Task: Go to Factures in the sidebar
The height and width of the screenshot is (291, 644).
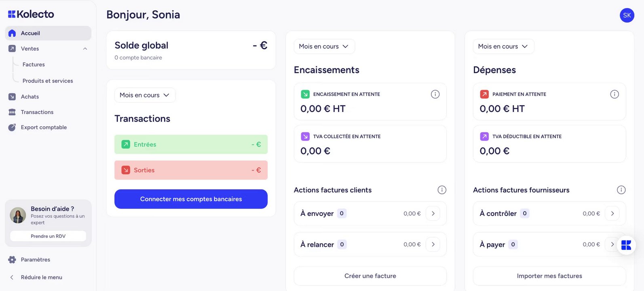Action: tap(34, 65)
